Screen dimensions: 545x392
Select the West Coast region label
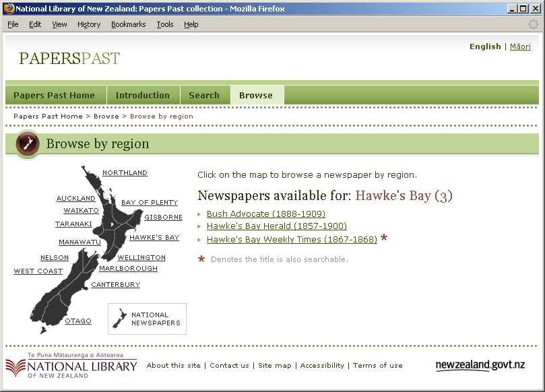pos(38,271)
